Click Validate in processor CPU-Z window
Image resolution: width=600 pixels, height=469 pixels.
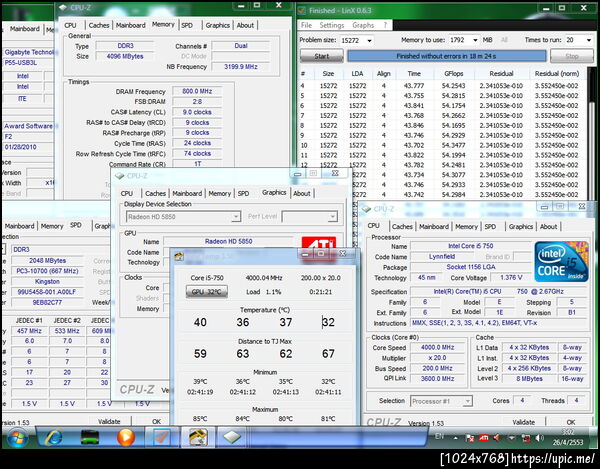tap(523, 422)
